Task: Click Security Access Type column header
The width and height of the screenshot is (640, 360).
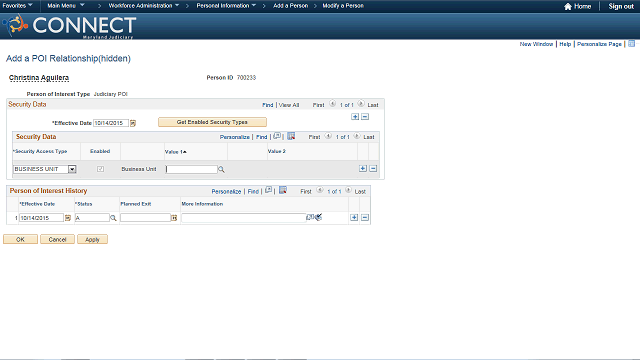Action: pos(40,151)
